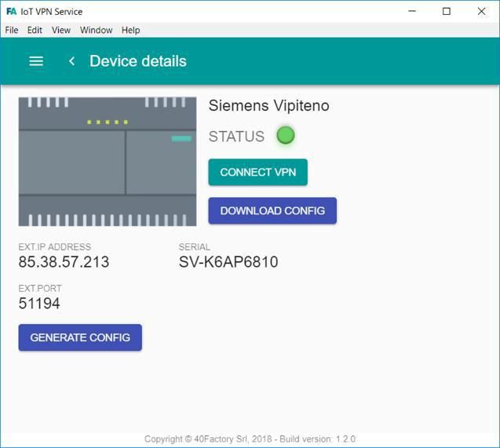Open the Window menu
Viewport: 500px width, 448px height.
coord(96,30)
